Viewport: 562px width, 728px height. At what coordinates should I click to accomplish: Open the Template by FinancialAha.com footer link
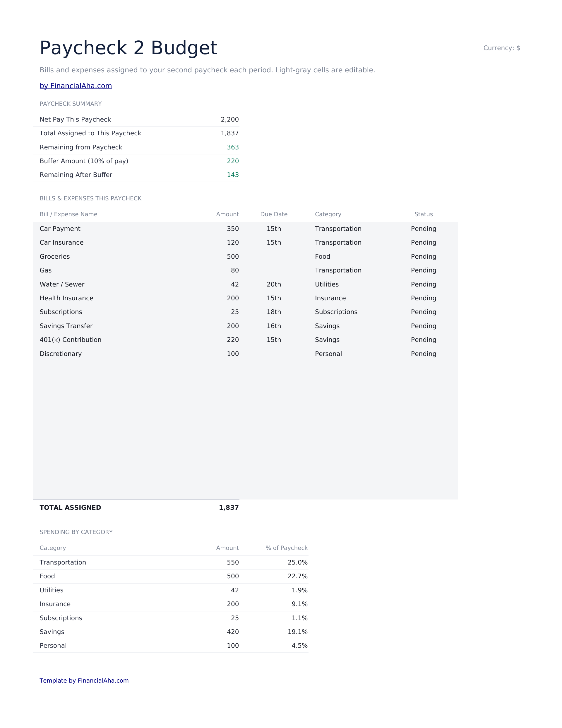(x=84, y=680)
